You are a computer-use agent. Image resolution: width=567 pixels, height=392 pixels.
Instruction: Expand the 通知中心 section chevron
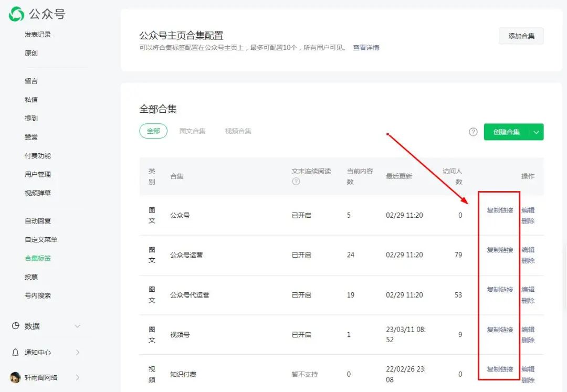(x=77, y=352)
